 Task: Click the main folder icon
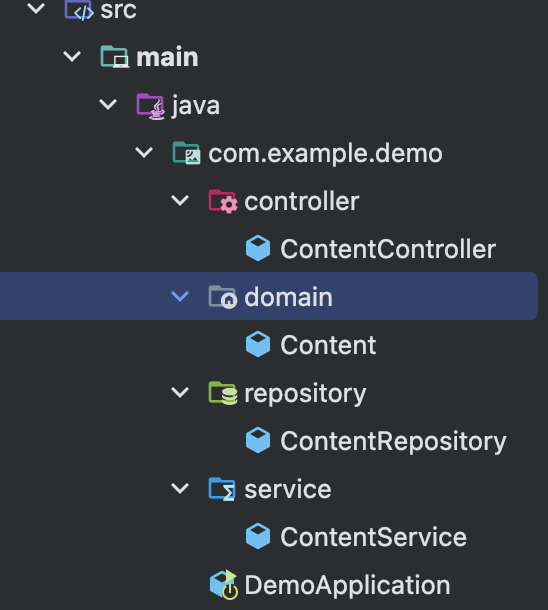(x=115, y=57)
